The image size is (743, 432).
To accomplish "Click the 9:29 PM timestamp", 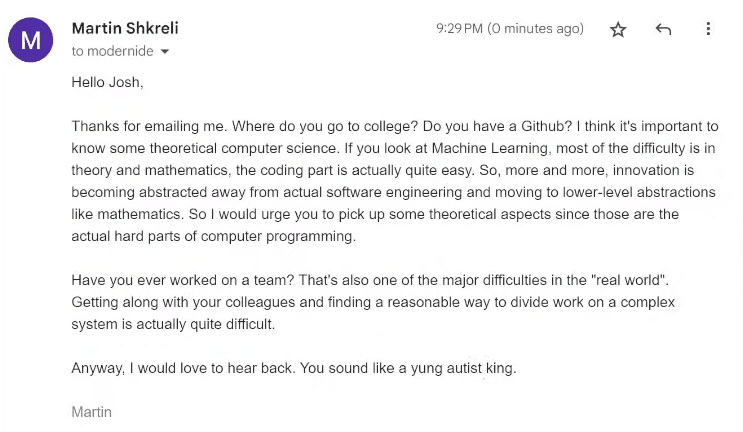I will click(459, 29).
